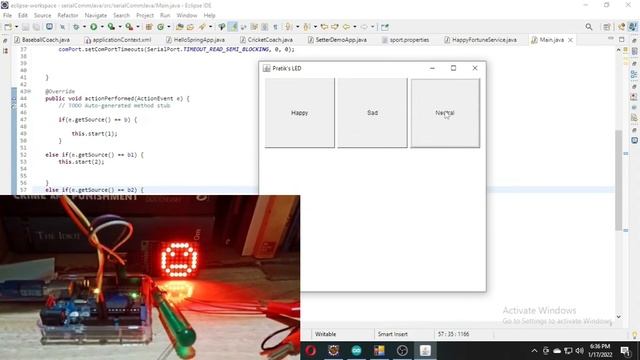Image resolution: width=640 pixels, height=360 pixels.
Task: Click the Next Annotation arrow icon
Action: point(289,27)
